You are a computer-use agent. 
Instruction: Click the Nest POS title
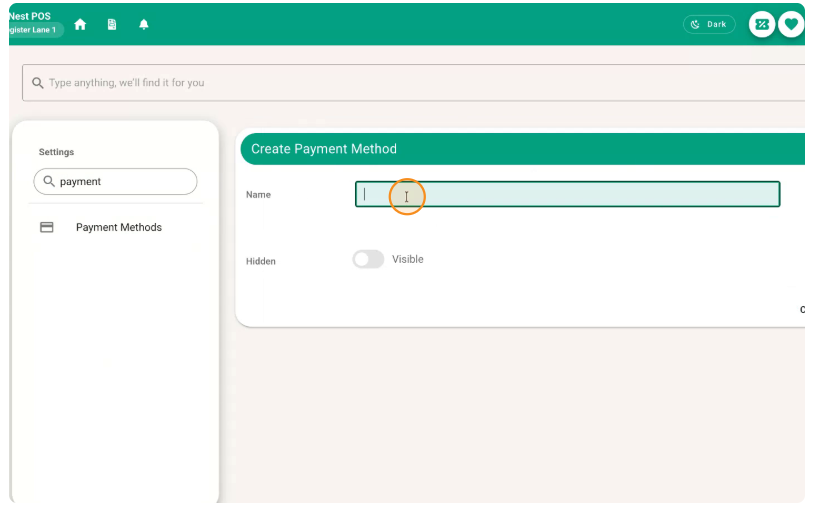(x=30, y=16)
